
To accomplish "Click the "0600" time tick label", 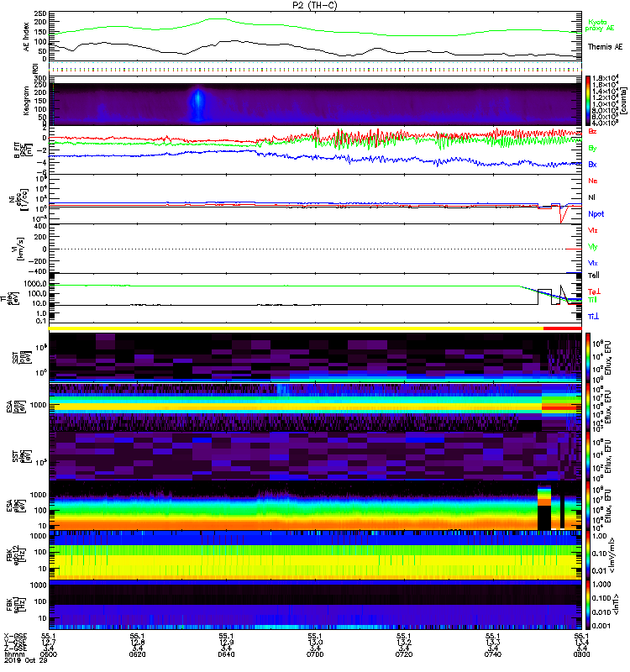I will tap(49, 654).
